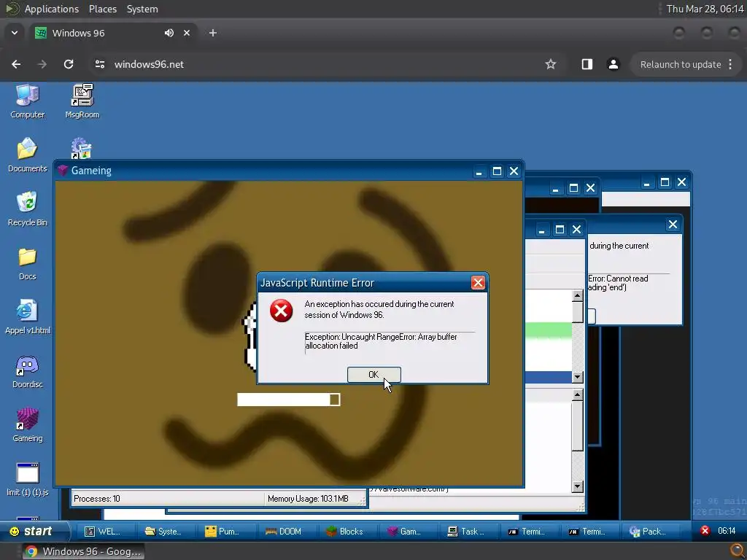
Task: Open the browser side panel
Action: click(x=587, y=64)
